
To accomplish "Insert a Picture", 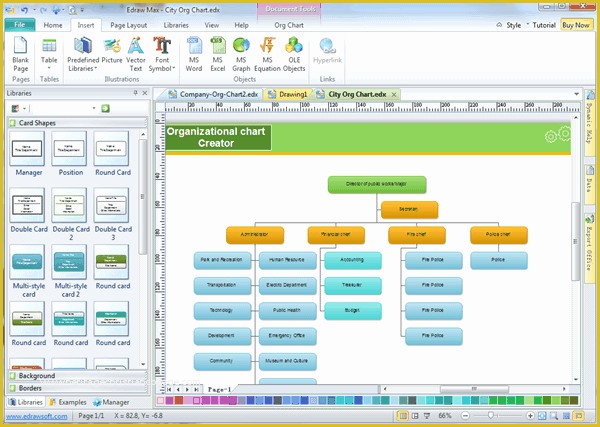I will click(x=112, y=50).
